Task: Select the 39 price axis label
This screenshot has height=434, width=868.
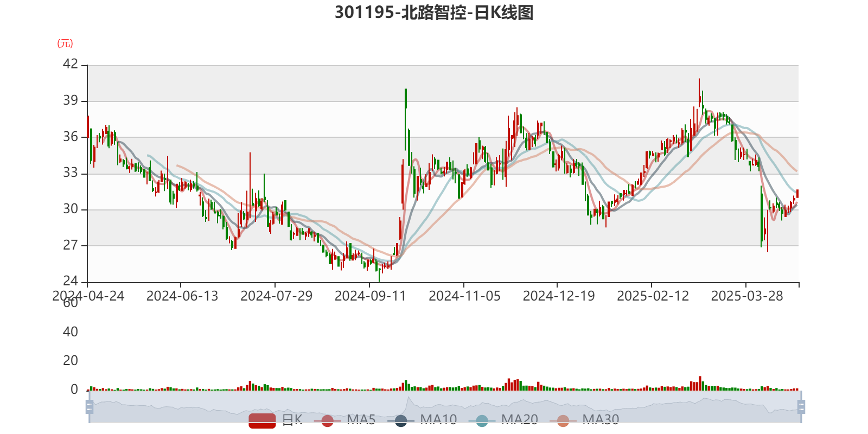Action: coord(71,100)
